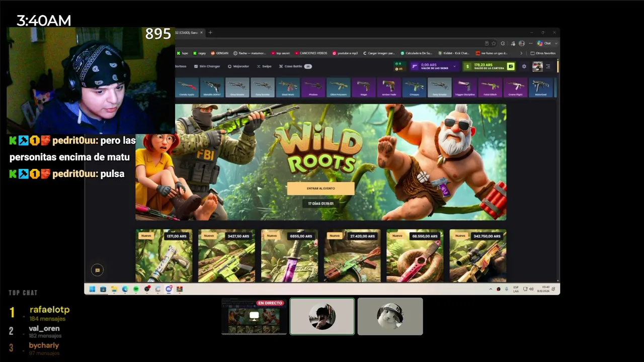644x362 pixels.
Task: Open the 'youtube a mp3' bookmark
Action: pos(345,53)
